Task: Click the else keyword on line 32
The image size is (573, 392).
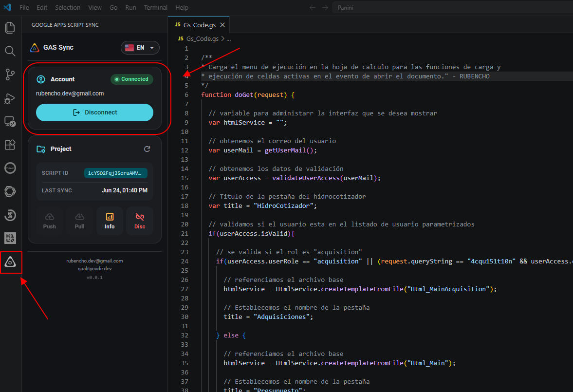Action: (231, 336)
